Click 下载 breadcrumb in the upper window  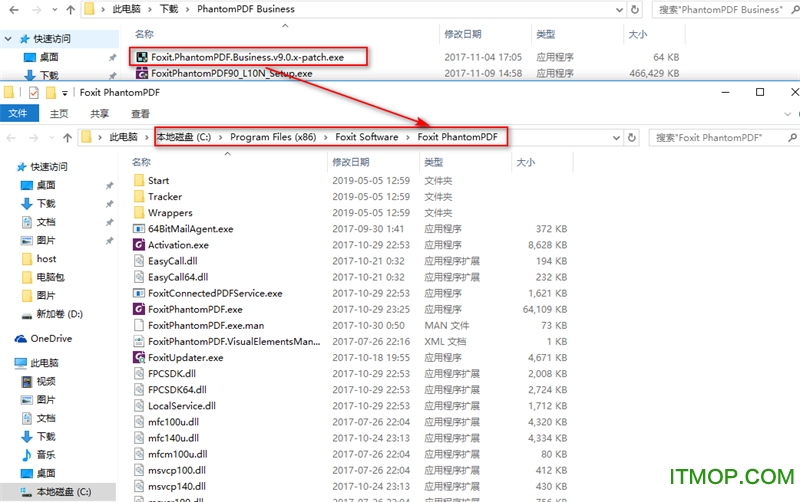click(169, 9)
